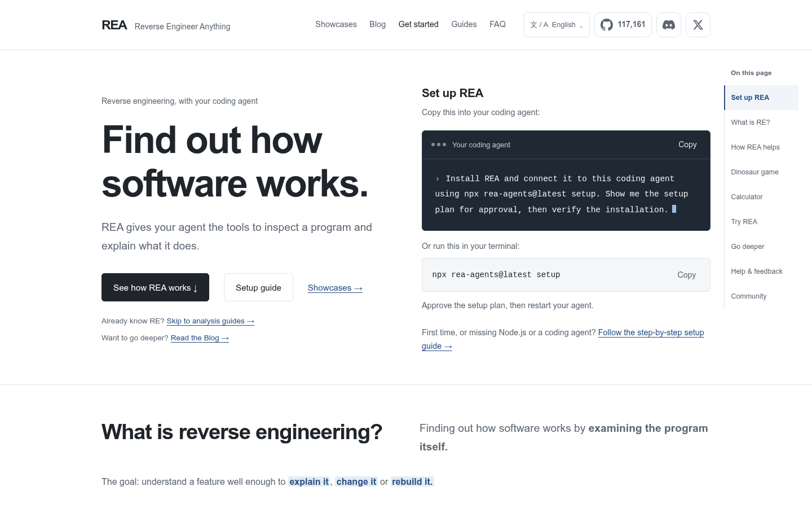The image size is (812, 508).
Task: Click the REA logo in header
Action: point(114,25)
